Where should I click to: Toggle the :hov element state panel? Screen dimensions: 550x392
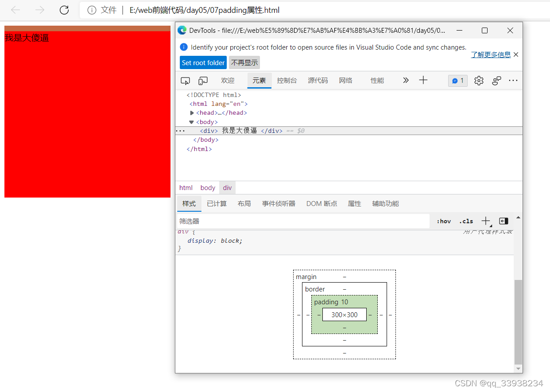click(x=444, y=221)
